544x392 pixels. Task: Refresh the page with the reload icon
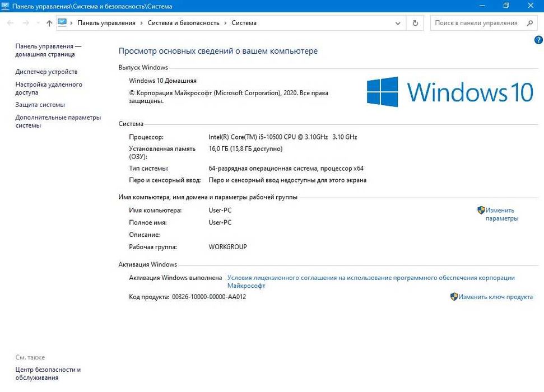click(415, 24)
